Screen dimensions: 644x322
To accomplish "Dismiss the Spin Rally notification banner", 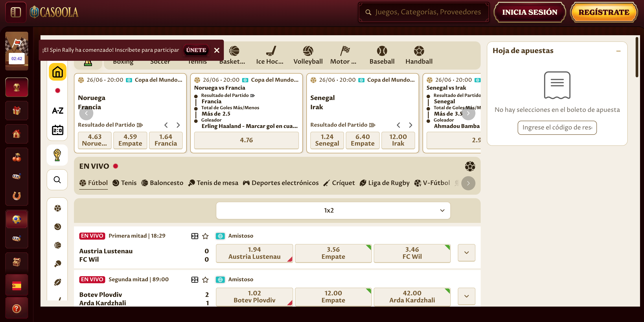I will coord(217,50).
